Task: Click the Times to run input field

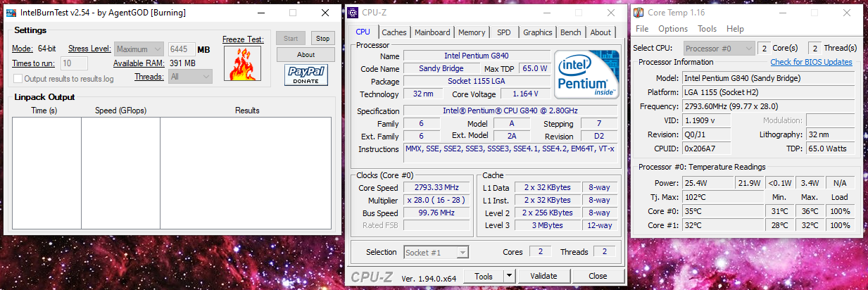Action: click(75, 63)
